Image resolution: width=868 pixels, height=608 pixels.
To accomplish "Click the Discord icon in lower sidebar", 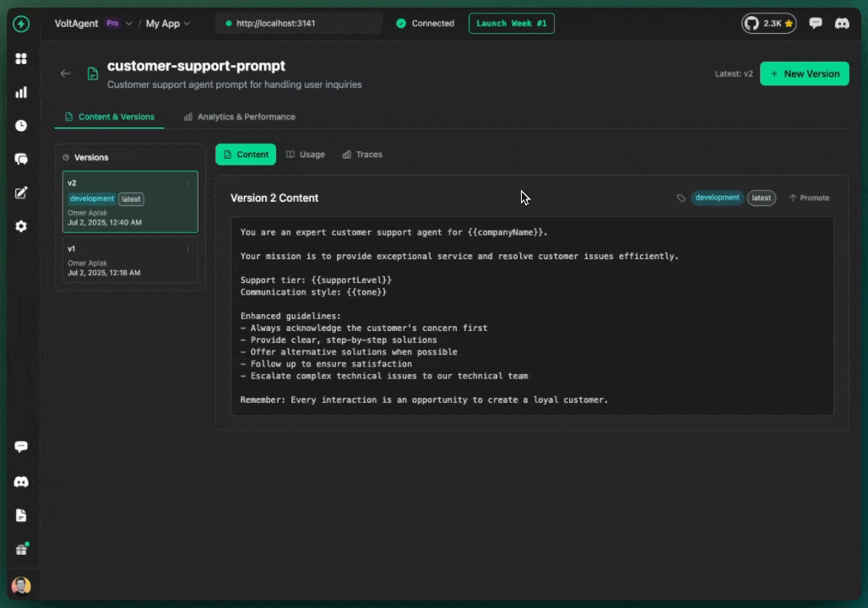I will tap(21, 481).
